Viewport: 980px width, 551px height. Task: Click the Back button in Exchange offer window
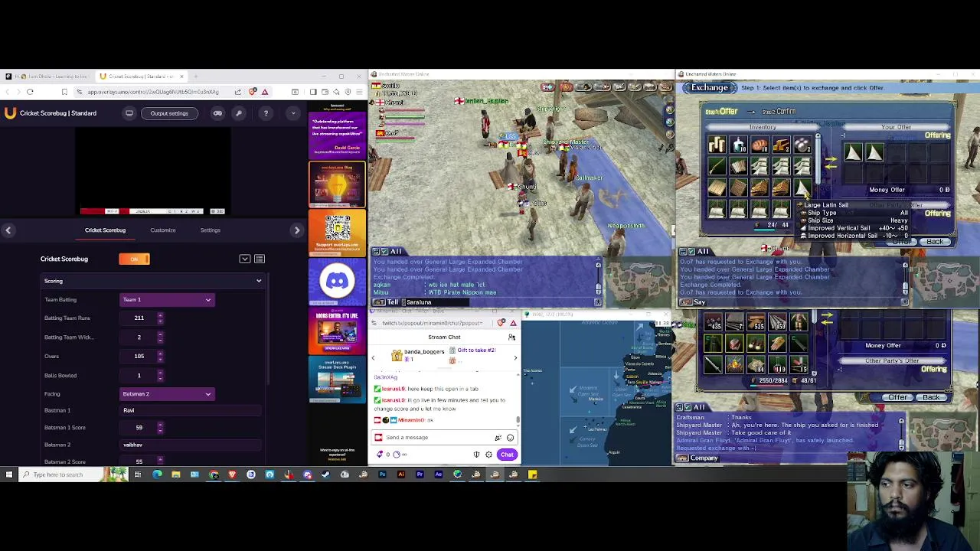coord(935,242)
